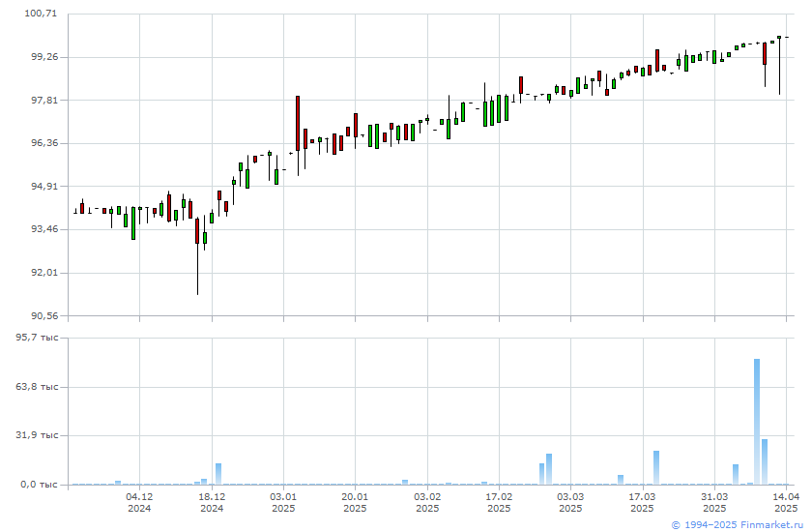Click the volume label 31,9 тыс

tap(37, 435)
